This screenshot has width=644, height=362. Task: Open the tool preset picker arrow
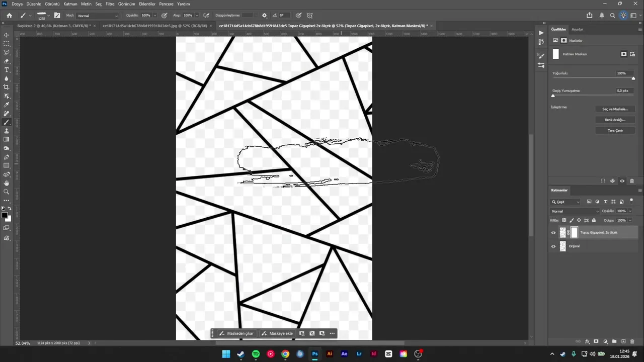pyautogui.click(x=30, y=16)
